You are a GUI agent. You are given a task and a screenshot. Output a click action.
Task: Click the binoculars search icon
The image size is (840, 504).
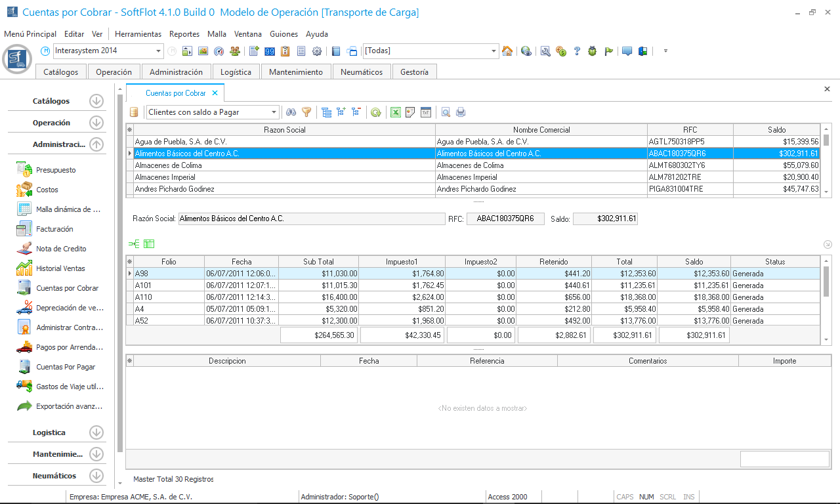[x=291, y=112]
